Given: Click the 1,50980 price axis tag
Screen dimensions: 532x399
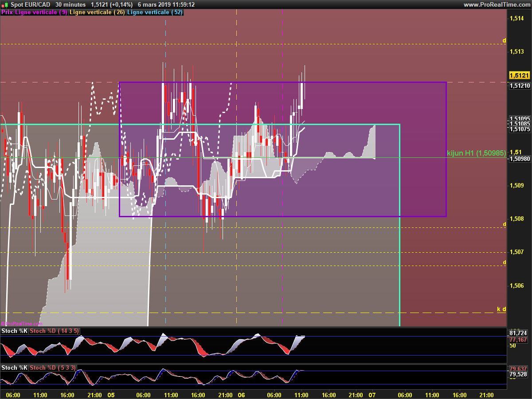Looking at the screenshot, I should tap(520, 159).
